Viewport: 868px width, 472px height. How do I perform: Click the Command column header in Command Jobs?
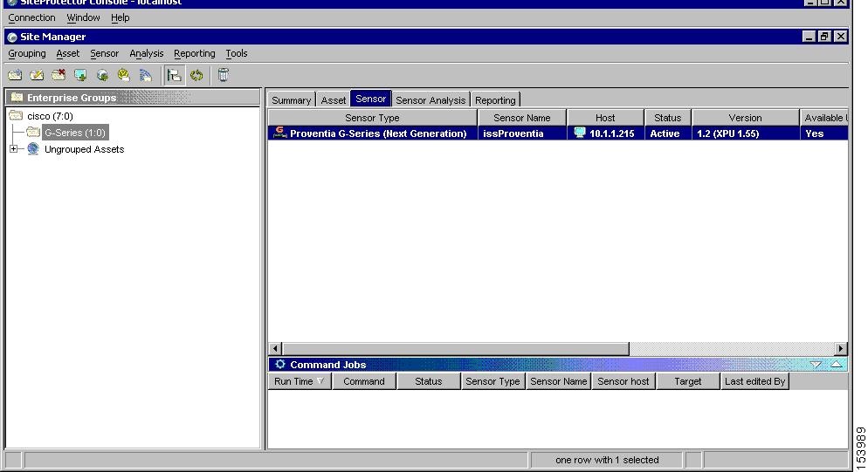[363, 381]
